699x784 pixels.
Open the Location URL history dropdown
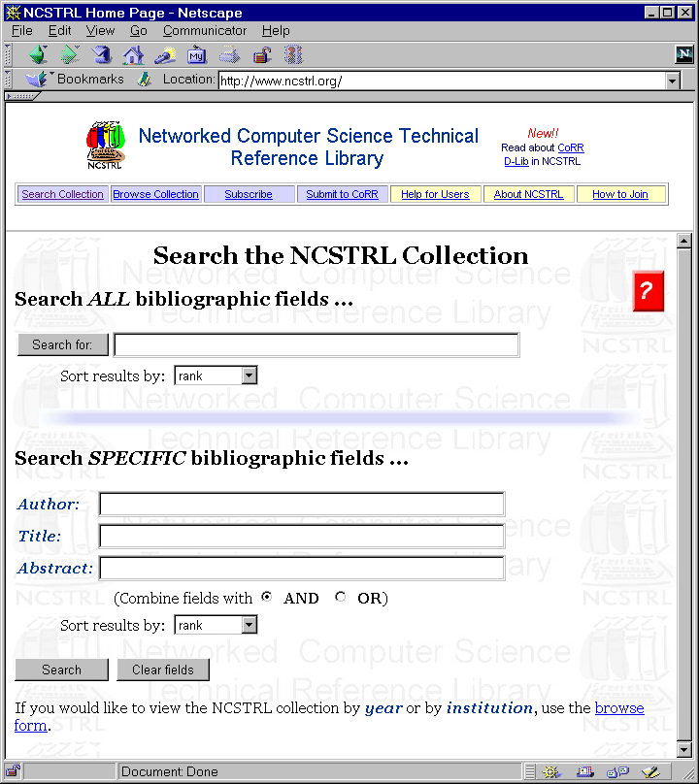pos(673,81)
